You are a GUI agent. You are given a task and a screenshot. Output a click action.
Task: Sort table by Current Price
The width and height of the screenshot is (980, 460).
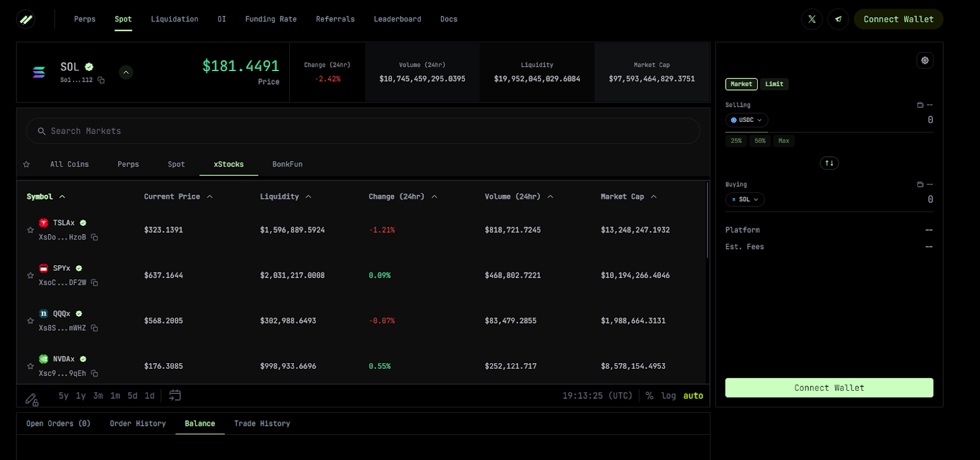[x=178, y=197]
